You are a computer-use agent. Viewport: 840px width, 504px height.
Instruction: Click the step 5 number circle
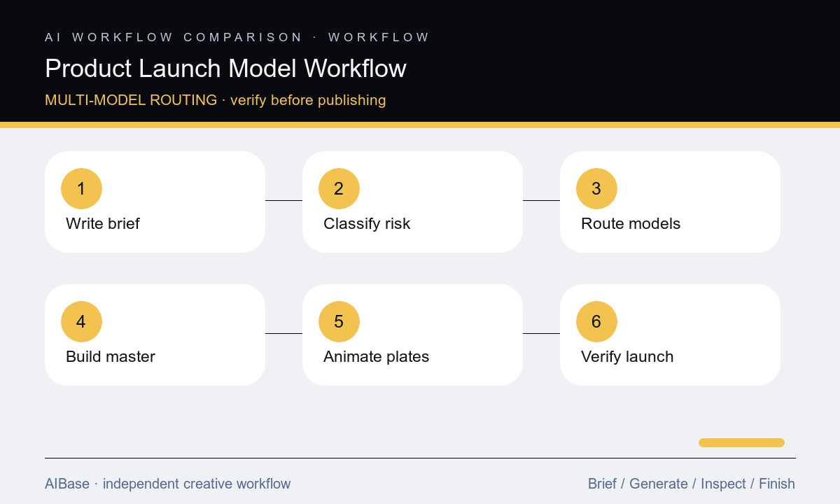339,321
